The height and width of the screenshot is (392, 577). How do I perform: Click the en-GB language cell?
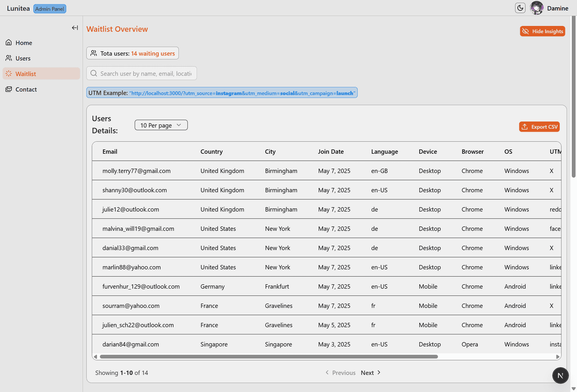coord(379,171)
